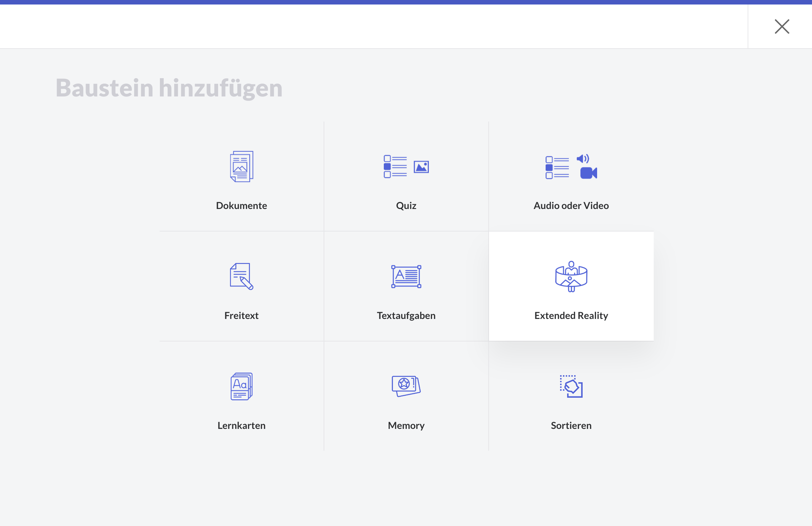This screenshot has height=526, width=812.
Task: Choose the Textaufgaben label
Action: [x=406, y=315]
